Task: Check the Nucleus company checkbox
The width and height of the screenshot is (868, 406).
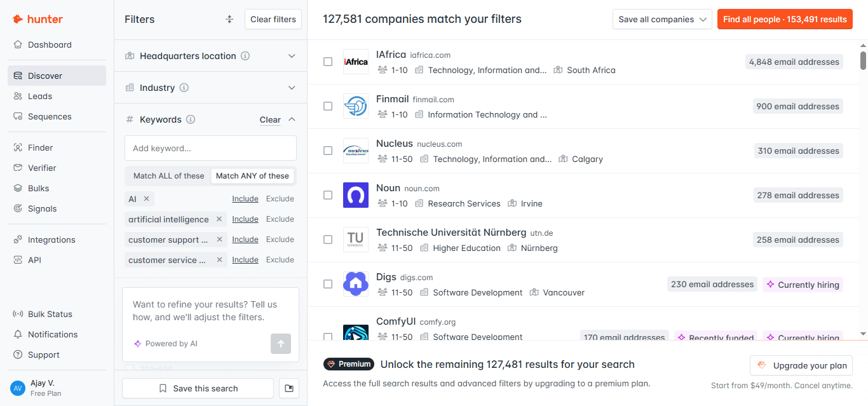Action: point(328,151)
